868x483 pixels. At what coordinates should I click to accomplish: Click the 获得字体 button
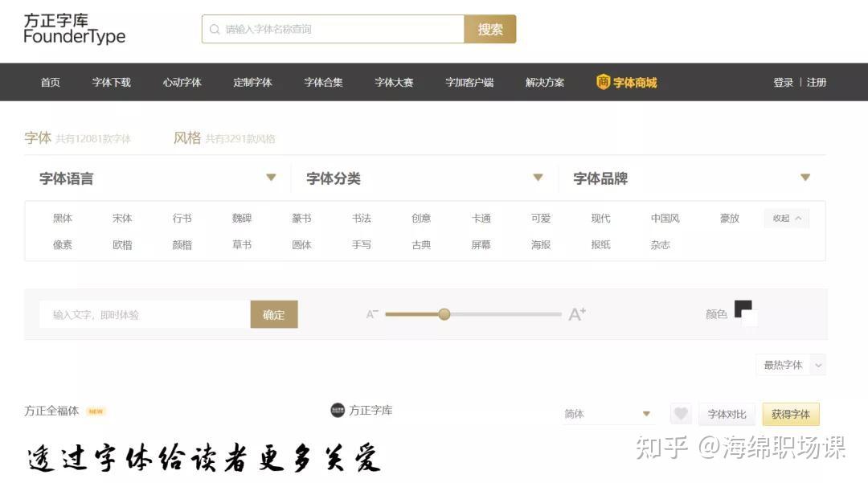pos(791,414)
